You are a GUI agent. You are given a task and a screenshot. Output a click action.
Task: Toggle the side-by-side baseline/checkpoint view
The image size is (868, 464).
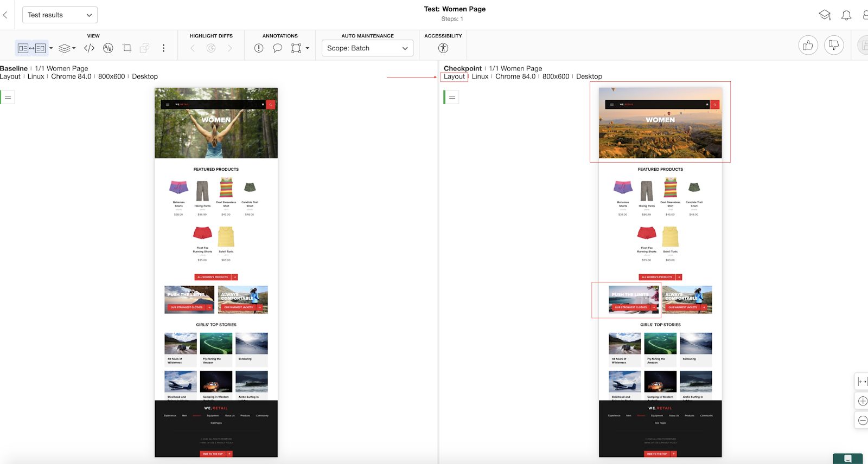coord(31,48)
